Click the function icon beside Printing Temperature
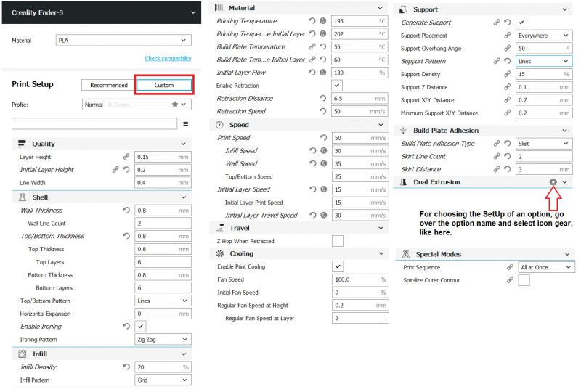The width and height of the screenshot is (581, 392). (323, 21)
